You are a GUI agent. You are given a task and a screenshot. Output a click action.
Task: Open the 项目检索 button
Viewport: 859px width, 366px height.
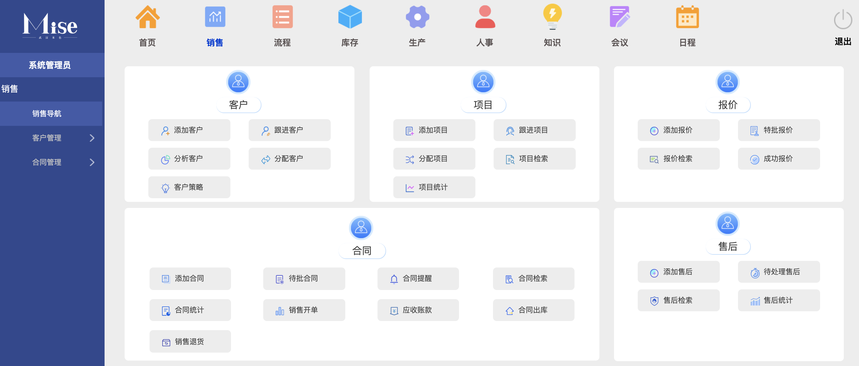point(535,159)
